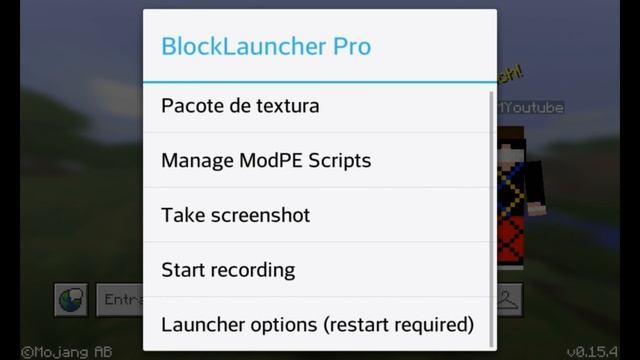Click the character's brown hair
The image size is (640, 360).
[x=511, y=133]
